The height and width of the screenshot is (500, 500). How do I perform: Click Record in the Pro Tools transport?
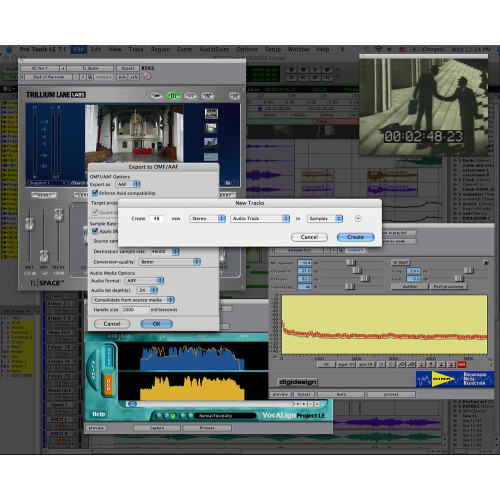[x=327, y=69]
